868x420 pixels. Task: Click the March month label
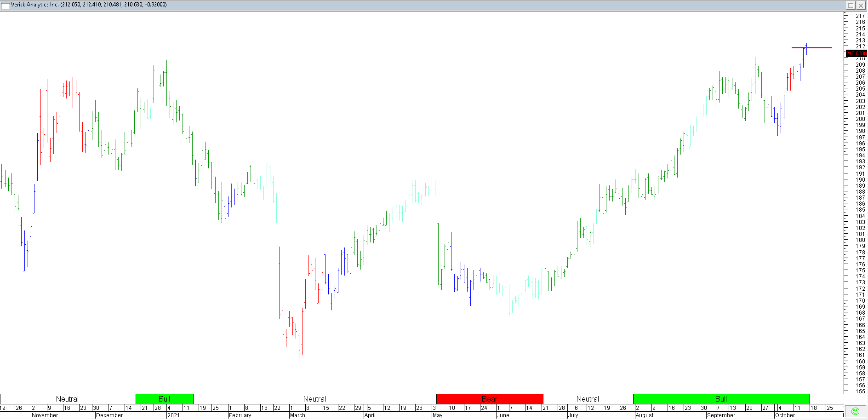coord(297,415)
